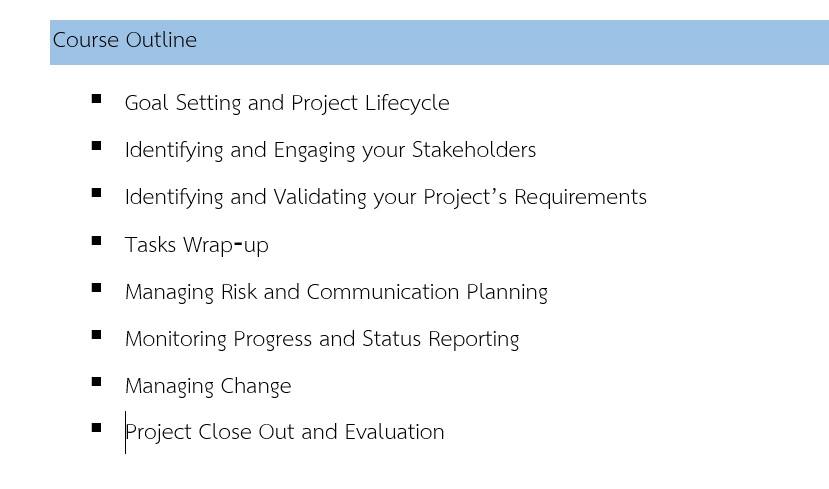829x489 pixels.
Task: Click the Course Outline heading text
Action: point(125,40)
